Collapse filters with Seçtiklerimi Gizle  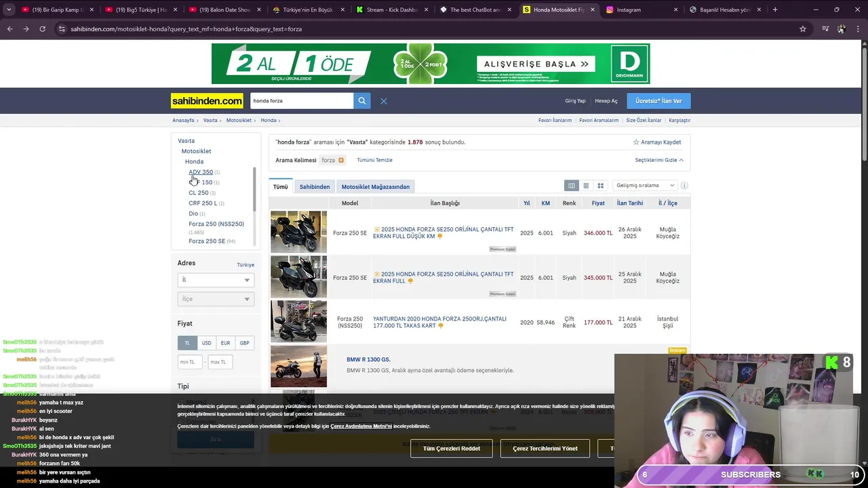pos(659,160)
